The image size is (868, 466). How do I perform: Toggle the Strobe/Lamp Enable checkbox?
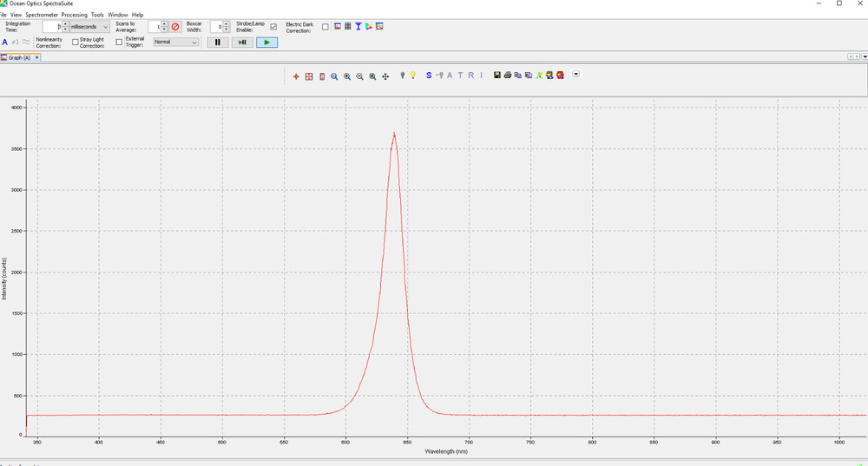click(x=274, y=27)
